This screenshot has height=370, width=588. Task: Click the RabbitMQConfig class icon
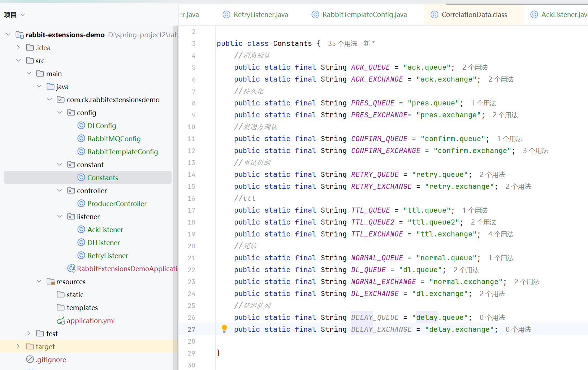(81, 138)
